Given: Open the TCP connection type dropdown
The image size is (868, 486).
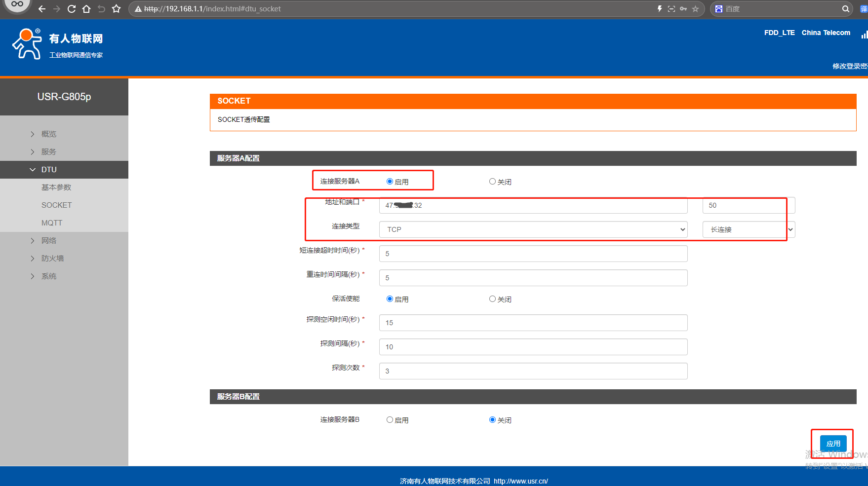Looking at the screenshot, I should (x=533, y=229).
